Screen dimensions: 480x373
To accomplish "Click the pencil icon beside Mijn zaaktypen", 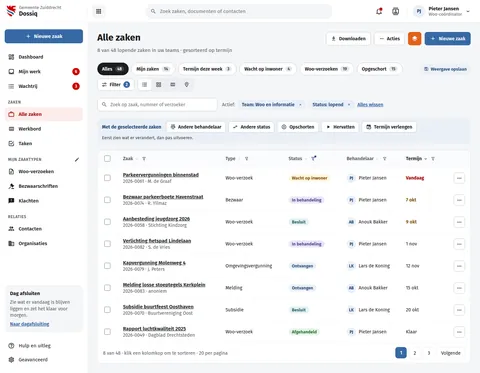I will 77,159.
